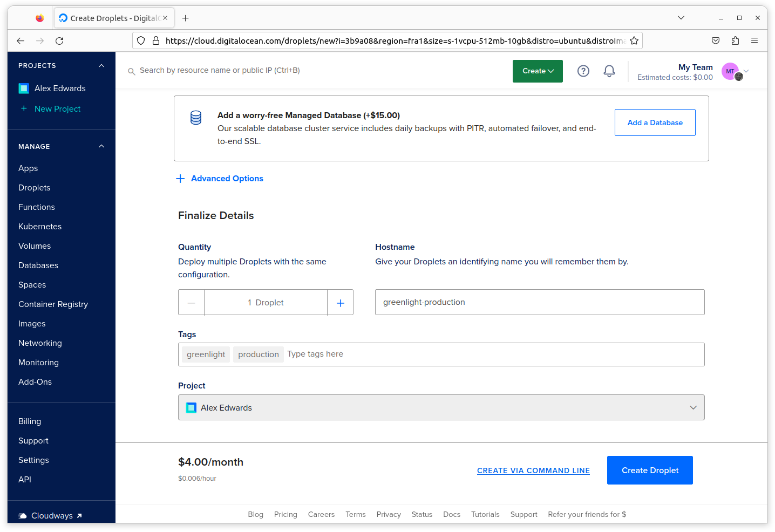The image size is (775, 532).
Task: Open the Project dropdown showing Alex Edwards
Action: (x=441, y=408)
